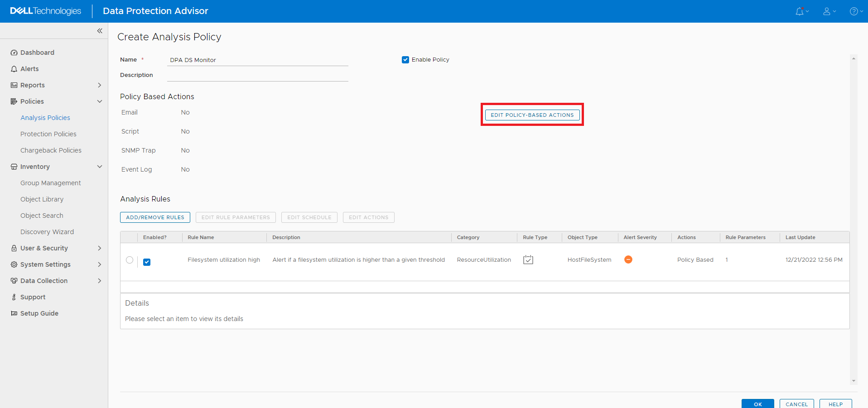This screenshot has width=868, height=408.
Task: Click the Support sidebar icon
Action: (14, 297)
